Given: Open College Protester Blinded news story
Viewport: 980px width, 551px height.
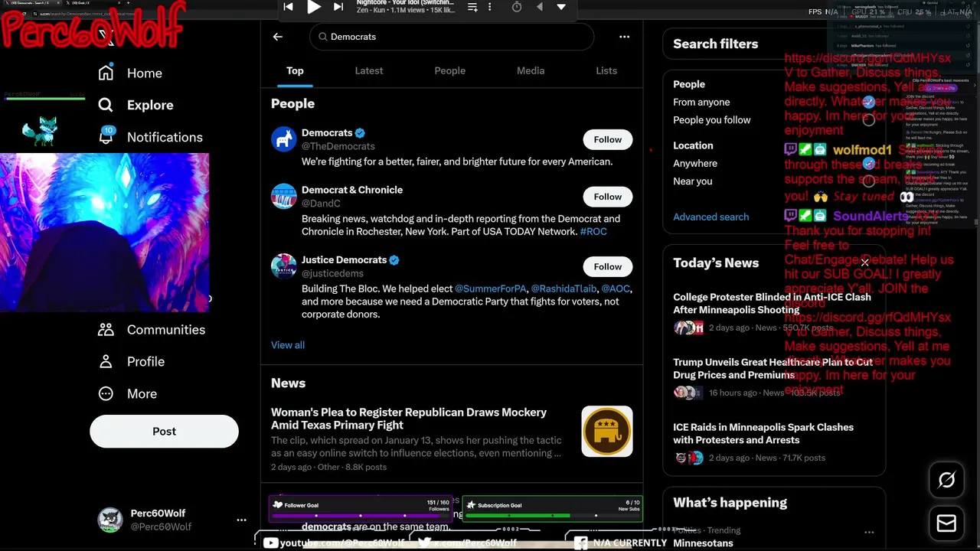Looking at the screenshot, I should point(772,303).
